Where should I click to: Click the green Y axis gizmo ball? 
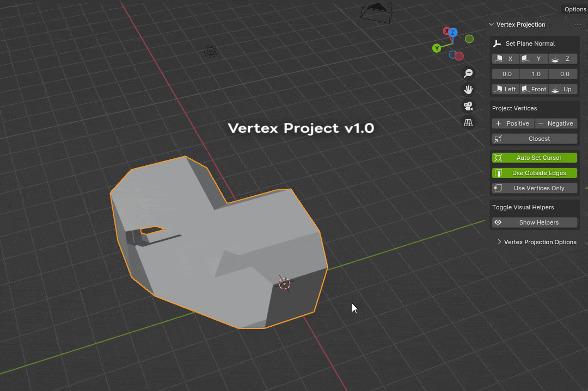coord(437,48)
